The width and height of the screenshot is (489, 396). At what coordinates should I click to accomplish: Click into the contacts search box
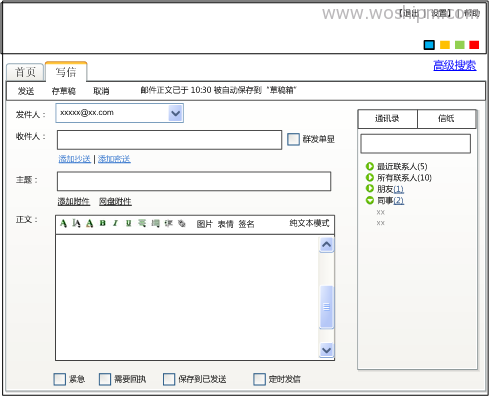416,144
